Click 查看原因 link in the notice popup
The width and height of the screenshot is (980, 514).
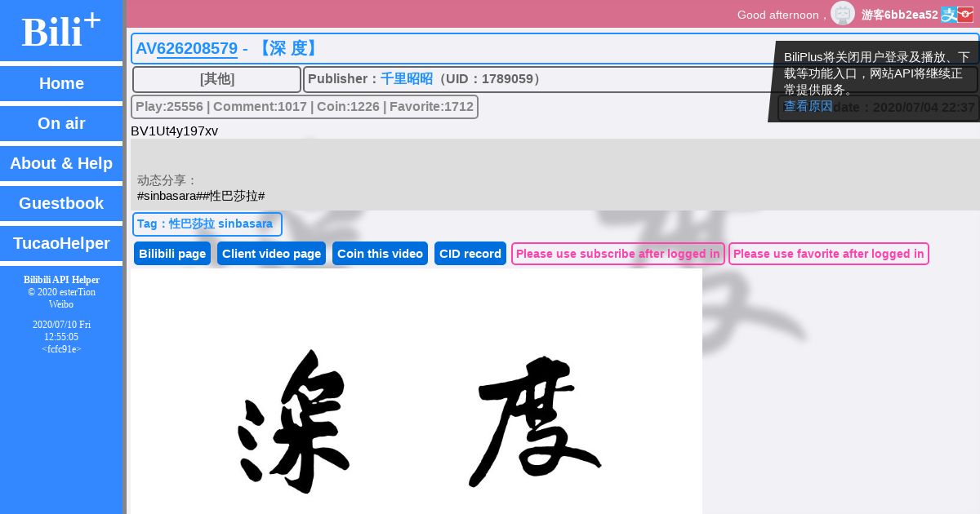click(808, 106)
